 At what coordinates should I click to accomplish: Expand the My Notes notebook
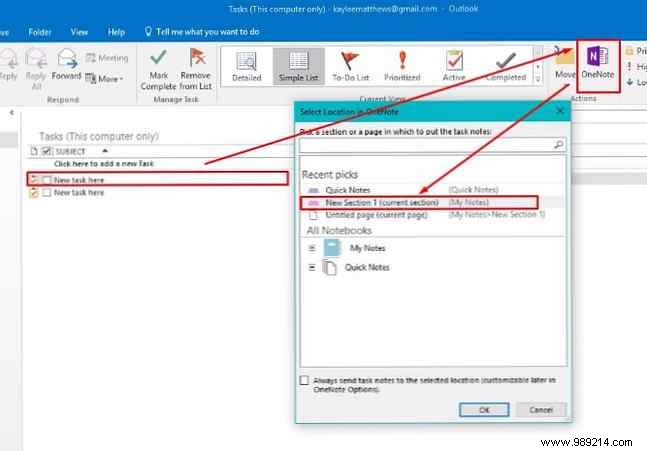312,248
